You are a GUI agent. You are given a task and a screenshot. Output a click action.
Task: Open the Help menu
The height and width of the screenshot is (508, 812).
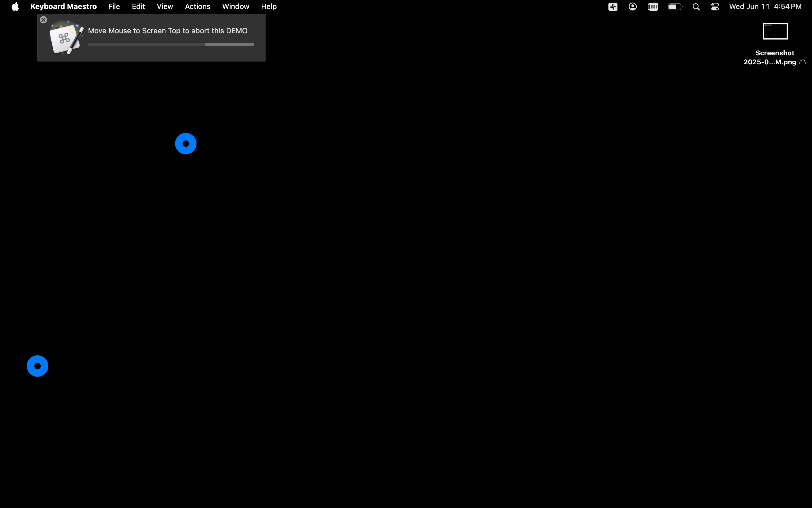point(269,7)
